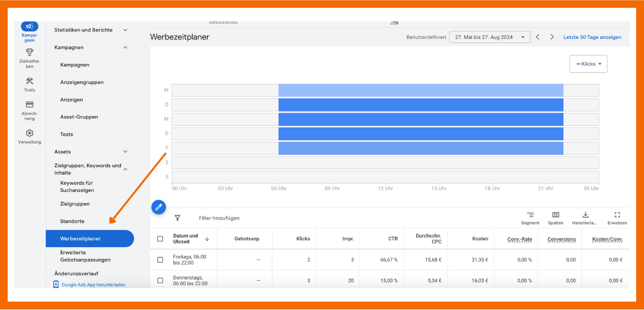The height and width of the screenshot is (310, 644).
Task: Click the Herunterladen download icon
Action: coord(586,215)
